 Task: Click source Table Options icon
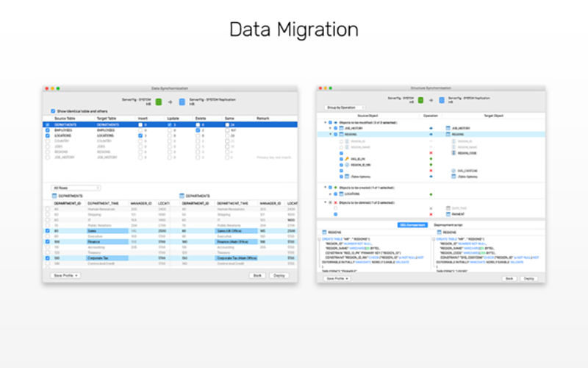347,177
